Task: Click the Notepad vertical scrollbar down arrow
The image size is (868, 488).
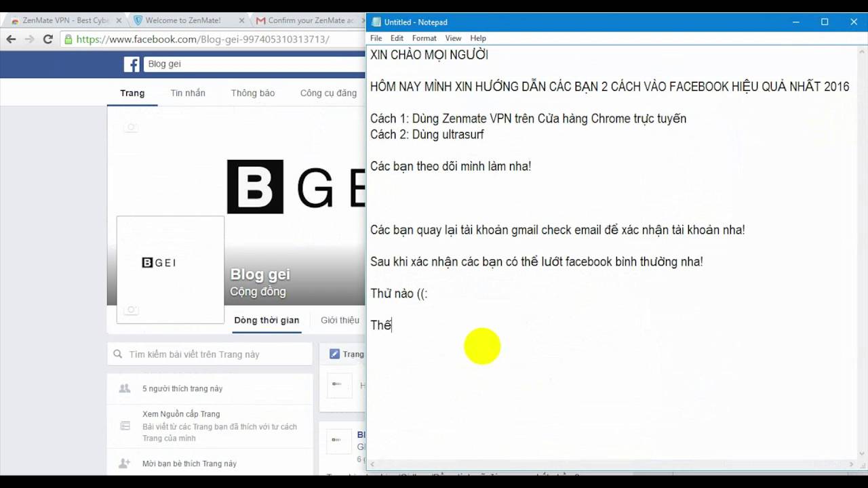Action: (x=862, y=453)
